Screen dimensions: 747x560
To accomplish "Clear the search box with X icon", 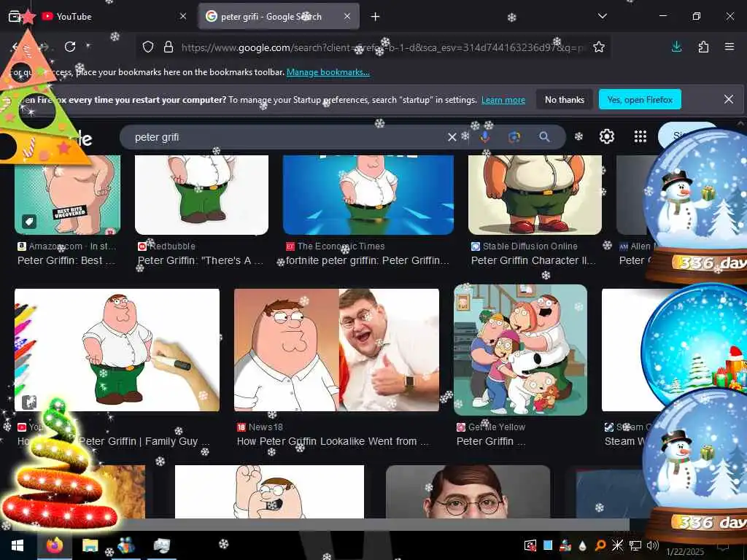I will (x=452, y=137).
